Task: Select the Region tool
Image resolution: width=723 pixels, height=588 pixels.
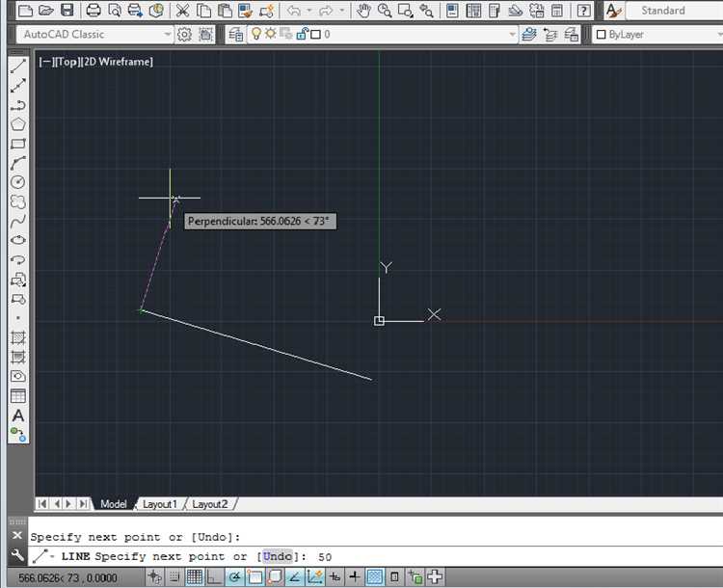Action: click(x=18, y=376)
